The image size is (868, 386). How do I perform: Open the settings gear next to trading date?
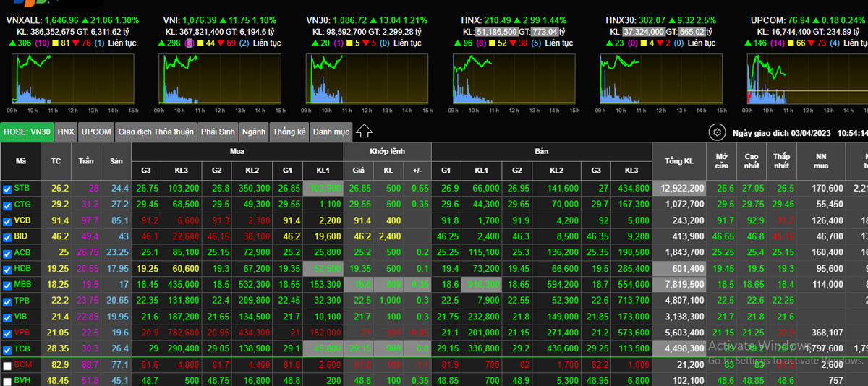coord(717,132)
